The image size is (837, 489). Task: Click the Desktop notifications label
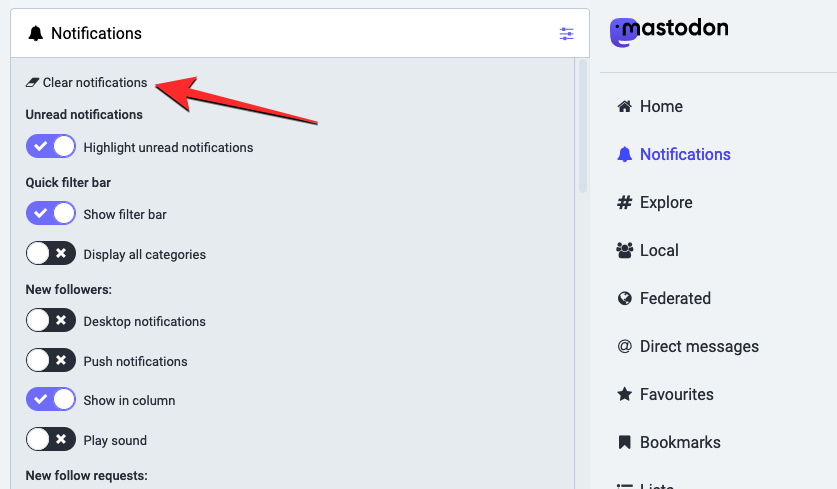click(x=145, y=321)
